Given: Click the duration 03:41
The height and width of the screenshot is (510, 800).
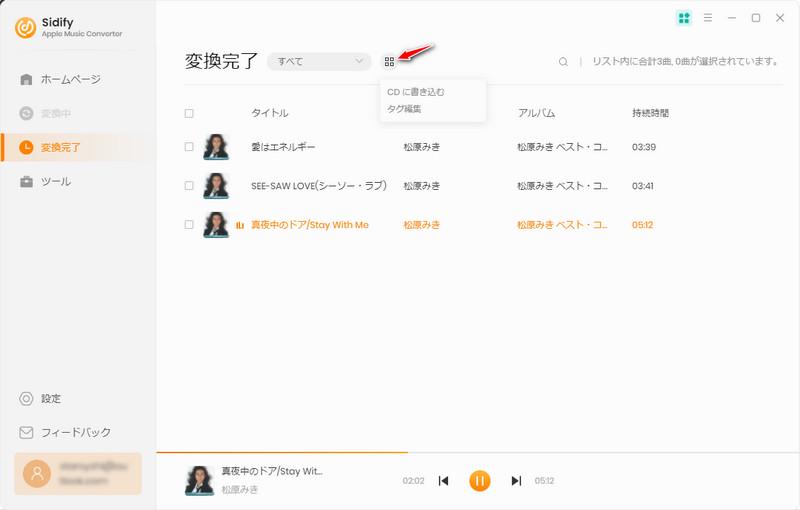Looking at the screenshot, I should (x=643, y=186).
